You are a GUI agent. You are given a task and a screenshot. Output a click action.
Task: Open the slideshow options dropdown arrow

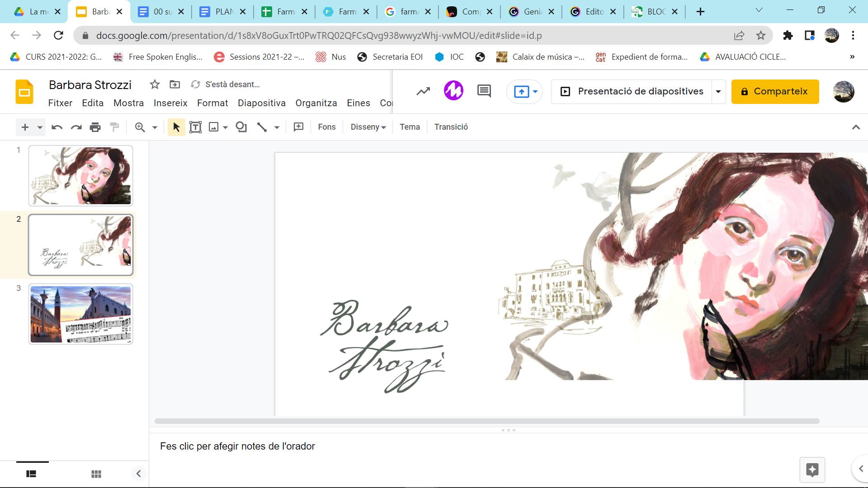(718, 92)
